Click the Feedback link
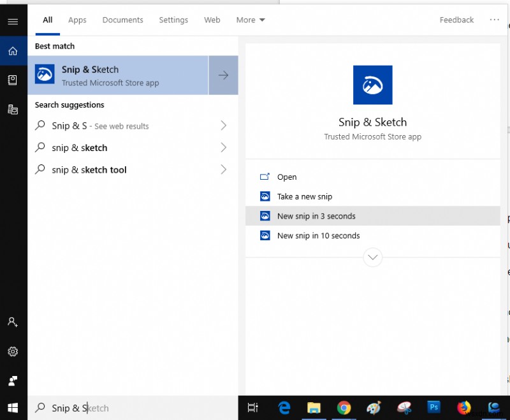 point(456,20)
